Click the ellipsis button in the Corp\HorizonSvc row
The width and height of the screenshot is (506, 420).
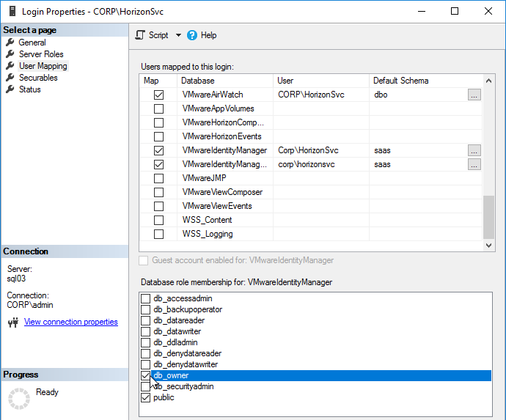(x=474, y=150)
